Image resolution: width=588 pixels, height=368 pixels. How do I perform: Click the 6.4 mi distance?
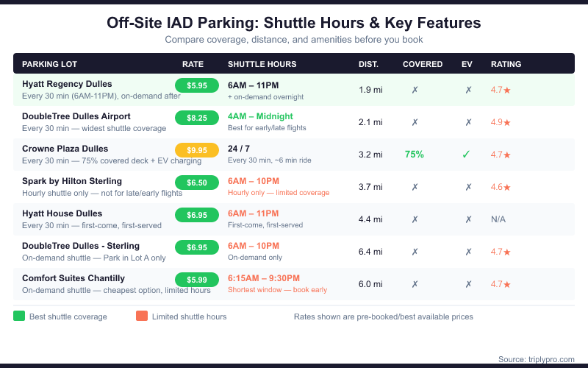click(370, 252)
